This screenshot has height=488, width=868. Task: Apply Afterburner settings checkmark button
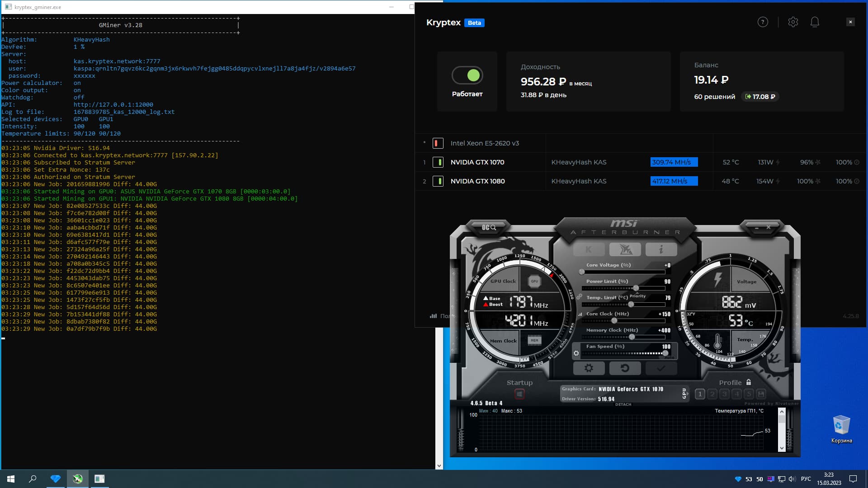tap(661, 368)
